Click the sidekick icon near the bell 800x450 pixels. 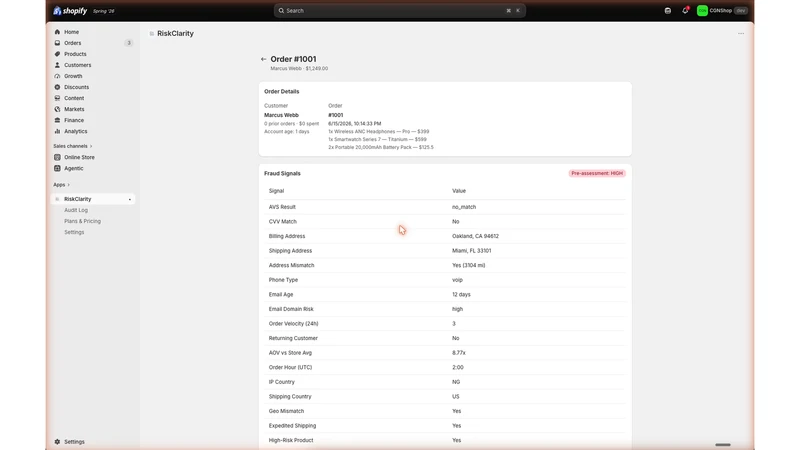tap(667, 11)
